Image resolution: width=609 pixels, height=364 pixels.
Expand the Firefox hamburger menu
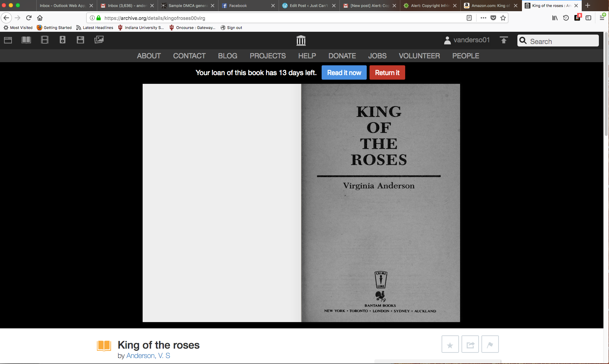coord(602,18)
